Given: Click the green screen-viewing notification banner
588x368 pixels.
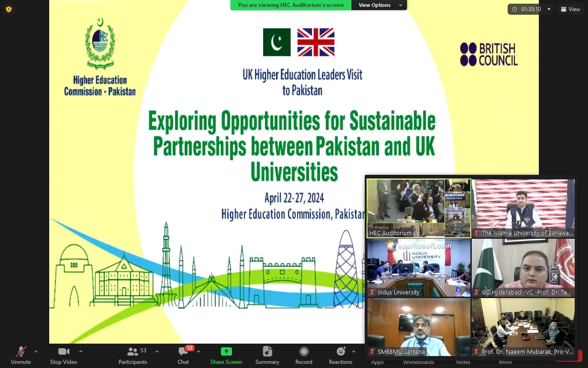Looking at the screenshot, I should click(x=290, y=5).
